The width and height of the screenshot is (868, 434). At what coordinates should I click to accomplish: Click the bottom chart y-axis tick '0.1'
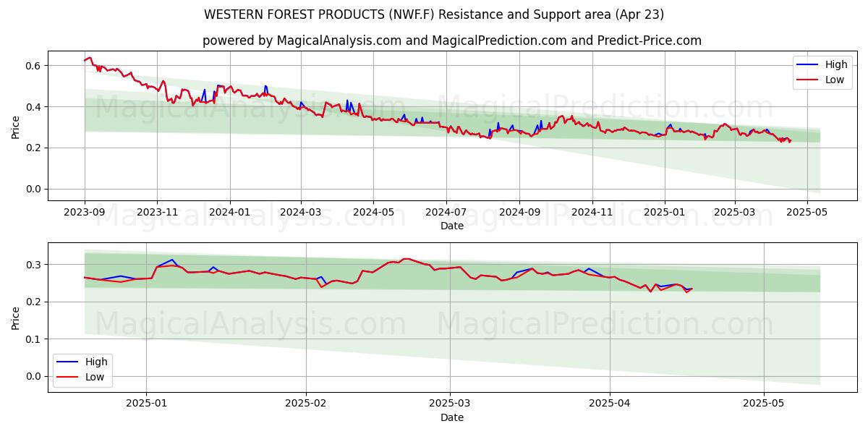(35, 339)
